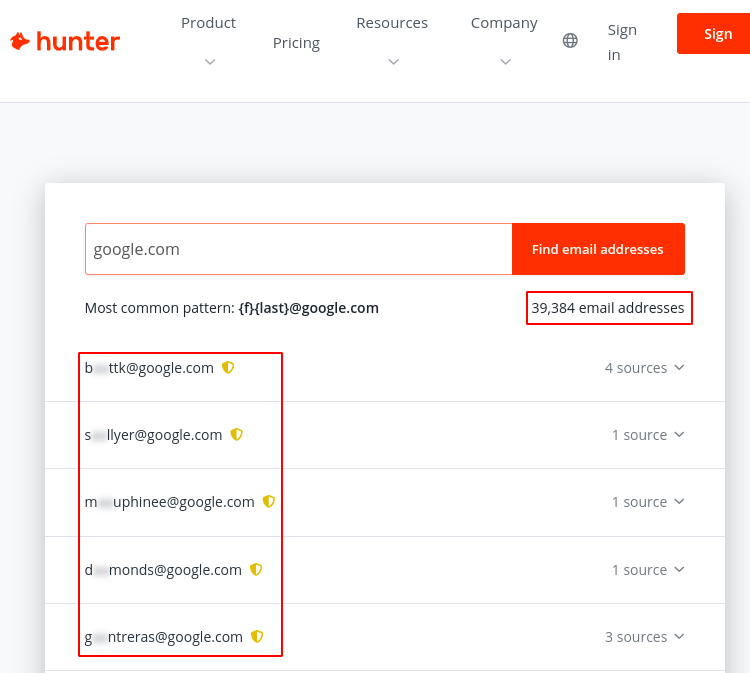Open the Resources menu
The image size is (750, 673).
coord(392,23)
